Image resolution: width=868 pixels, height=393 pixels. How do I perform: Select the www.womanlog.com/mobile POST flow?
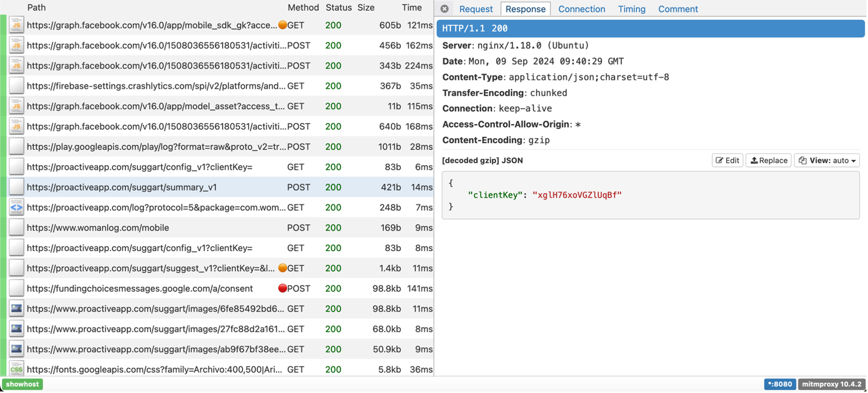[98, 228]
